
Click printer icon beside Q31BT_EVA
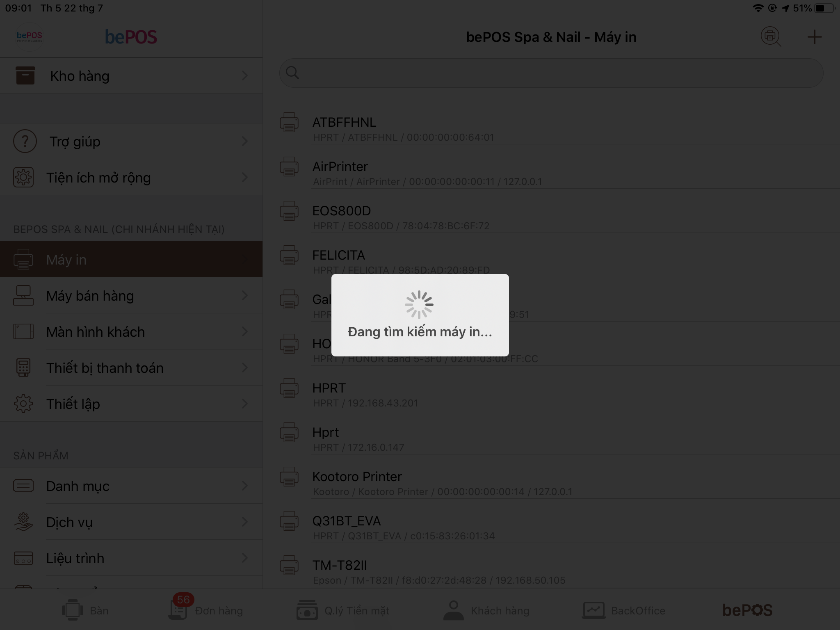[289, 521]
